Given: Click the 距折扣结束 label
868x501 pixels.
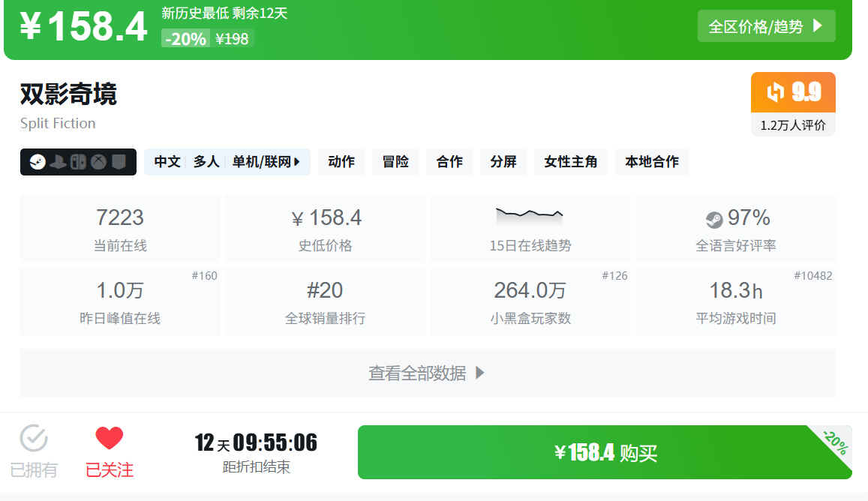Looking at the screenshot, I should click(256, 467).
